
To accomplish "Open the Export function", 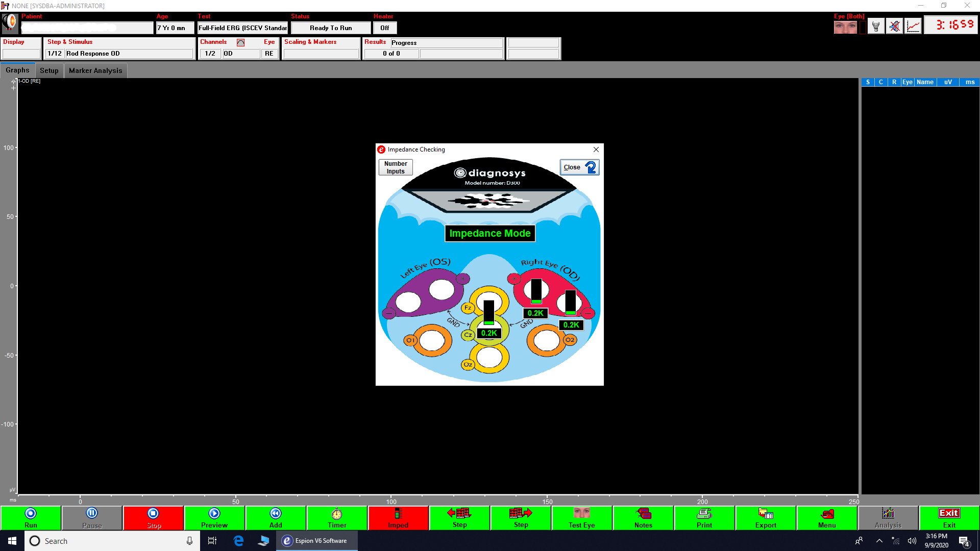I will pos(766,518).
